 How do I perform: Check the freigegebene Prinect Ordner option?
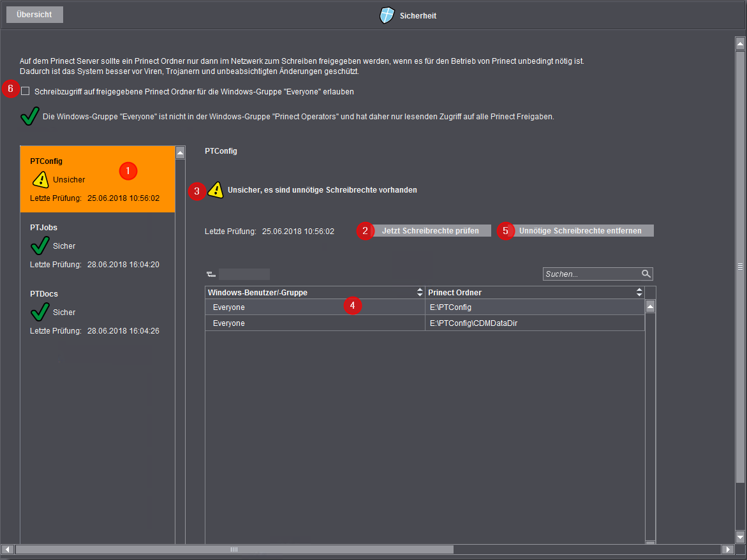(x=26, y=91)
